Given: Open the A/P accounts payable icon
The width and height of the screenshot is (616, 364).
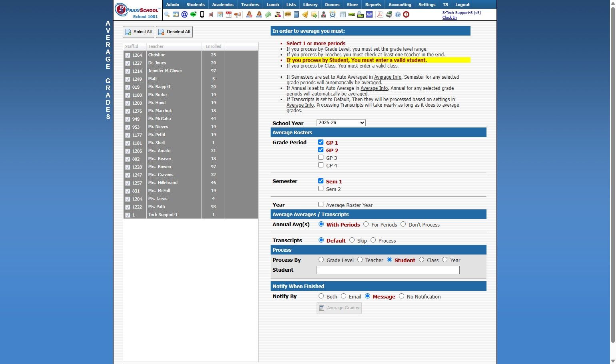Looking at the screenshot, I should coord(369,14).
